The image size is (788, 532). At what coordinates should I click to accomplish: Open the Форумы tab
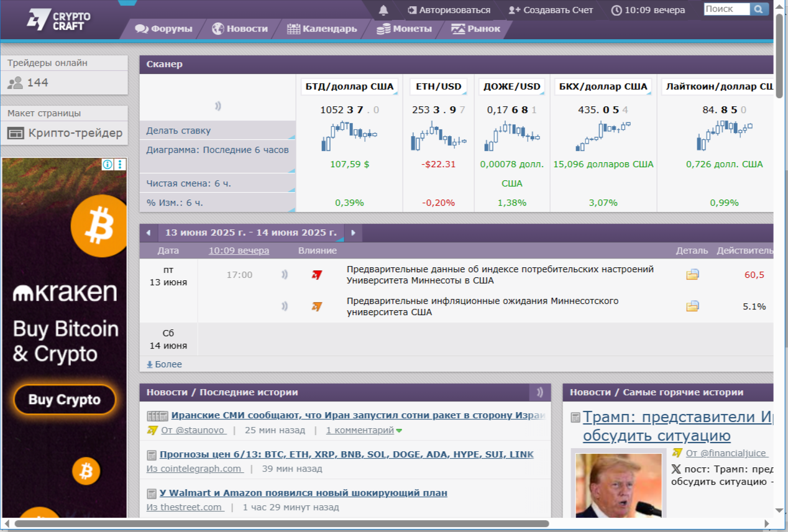pyautogui.click(x=164, y=29)
